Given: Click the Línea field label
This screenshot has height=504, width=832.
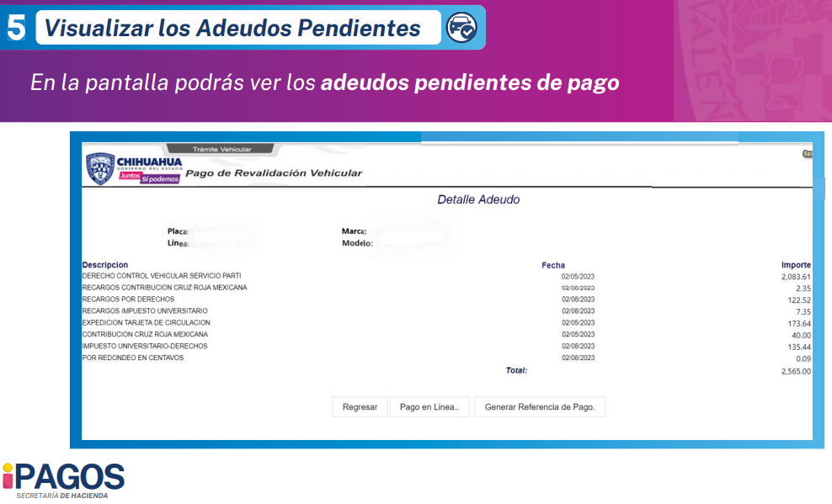Looking at the screenshot, I should pyautogui.click(x=179, y=243).
